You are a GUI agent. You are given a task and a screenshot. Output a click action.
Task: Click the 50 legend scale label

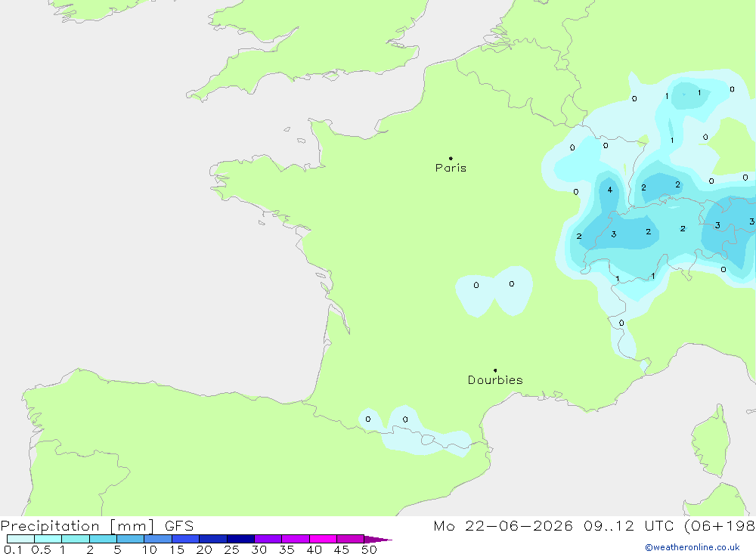click(369, 549)
